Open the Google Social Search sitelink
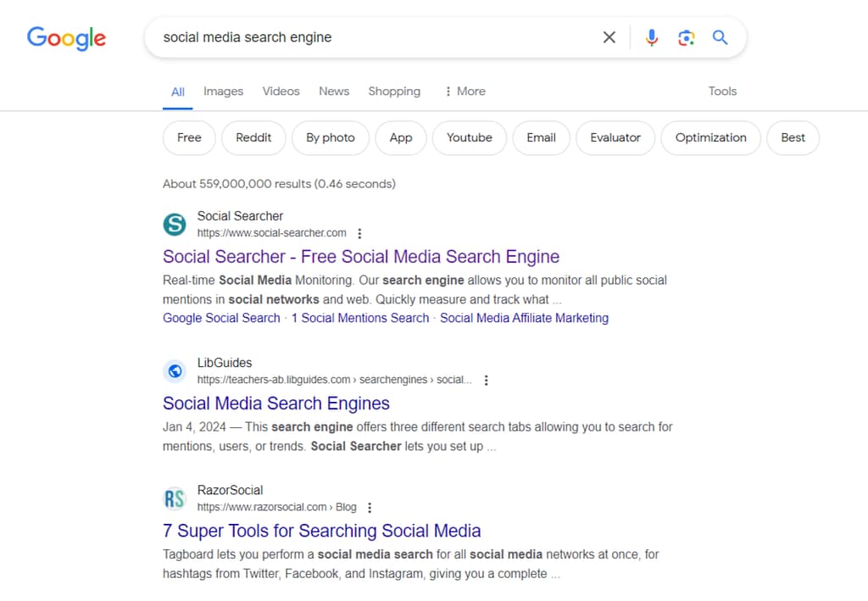The image size is (868, 601). pyautogui.click(x=221, y=318)
